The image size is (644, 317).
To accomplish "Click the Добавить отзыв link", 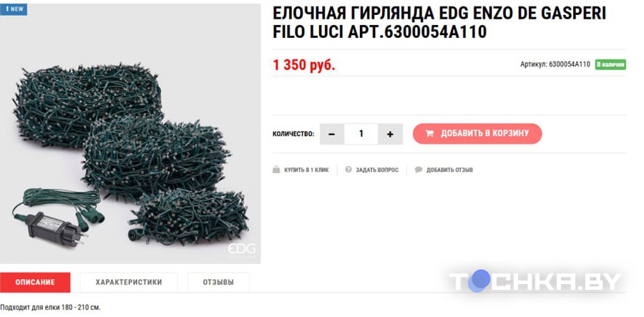I will pyautogui.click(x=449, y=170).
